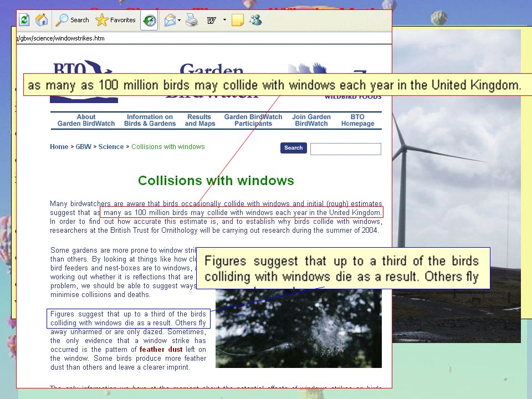The image size is (532, 399).
Task: Click the Messenger people icon
Action: [255, 20]
